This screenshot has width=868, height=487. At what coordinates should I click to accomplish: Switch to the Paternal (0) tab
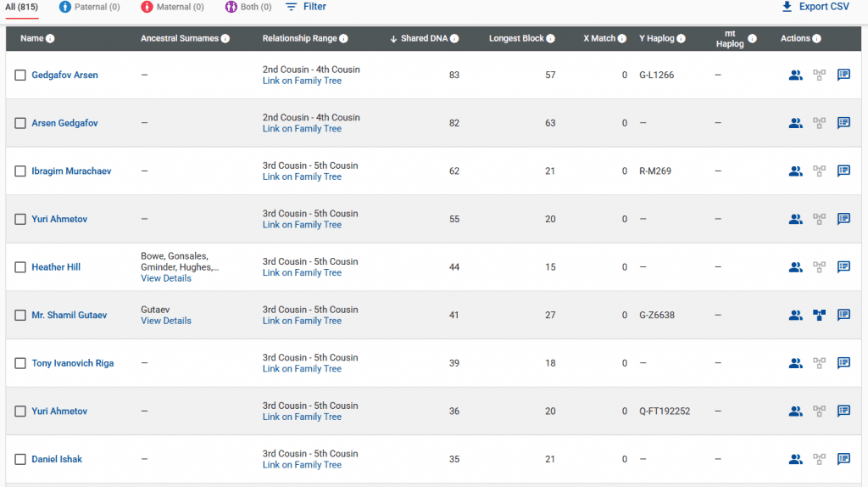tap(90, 7)
